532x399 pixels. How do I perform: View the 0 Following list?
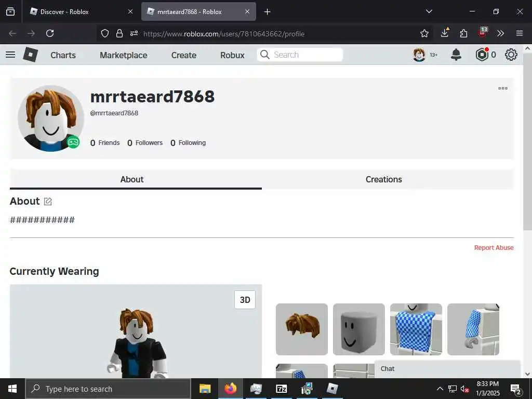(188, 143)
